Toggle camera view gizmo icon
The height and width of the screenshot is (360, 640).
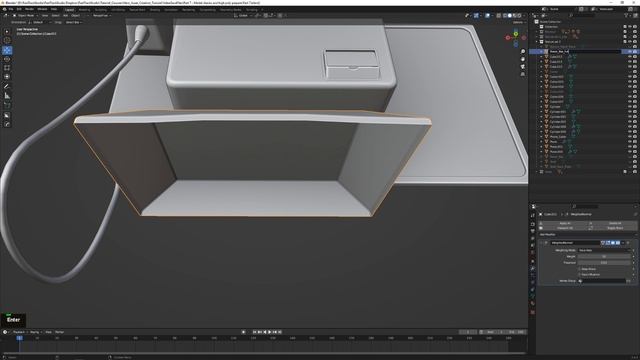tap(523, 67)
